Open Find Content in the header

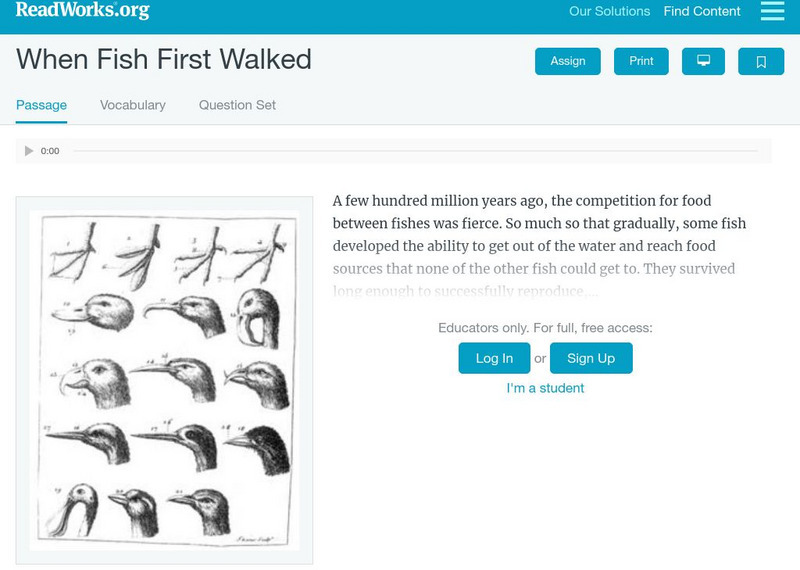[x=702, y=12]
